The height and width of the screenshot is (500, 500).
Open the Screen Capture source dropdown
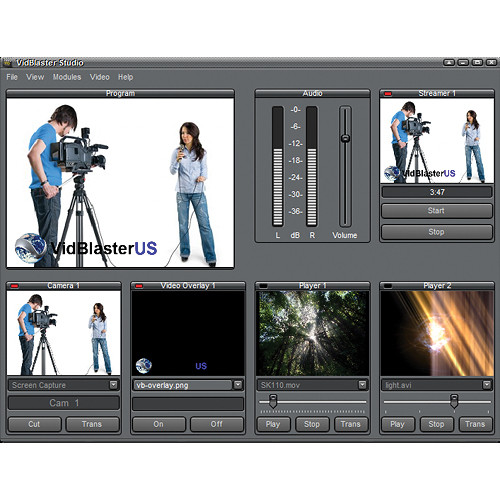click(113, 385)
